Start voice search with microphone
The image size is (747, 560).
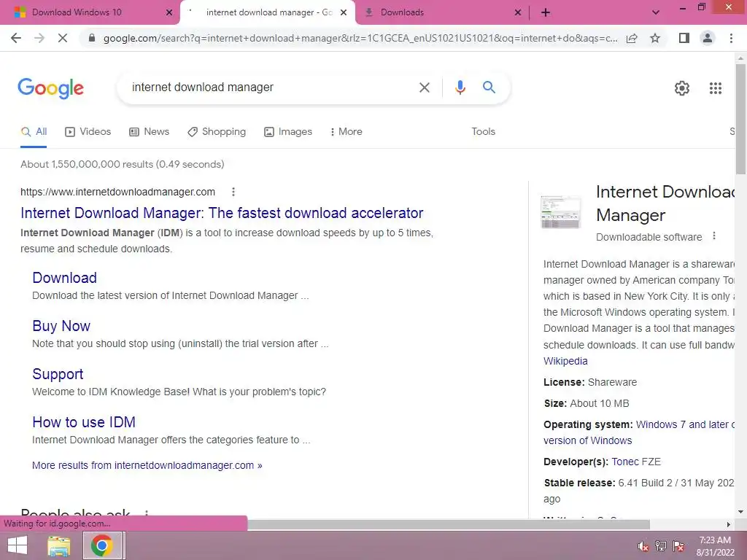pos(460,87)
